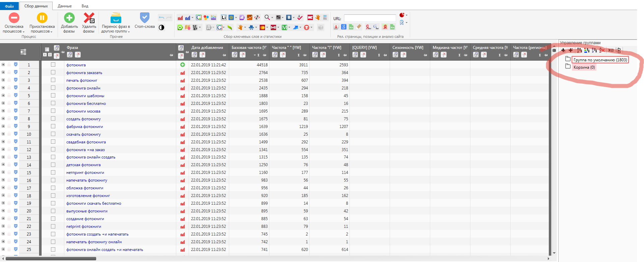Click Приостановка процессов pause button

(x=42, y=18)
